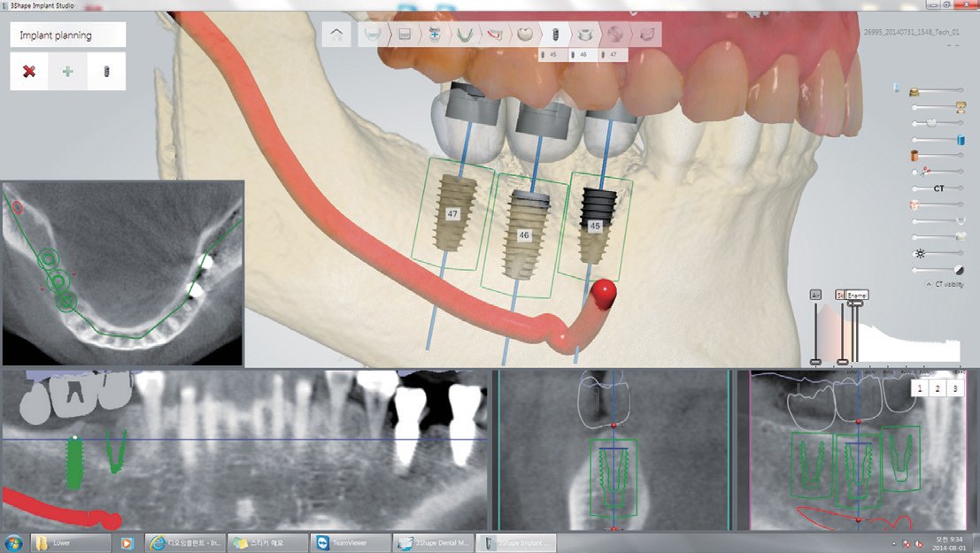This screenshot has width=980, height=553.
Task: Click the green implant in panoramic view
Action: point(73,462)
